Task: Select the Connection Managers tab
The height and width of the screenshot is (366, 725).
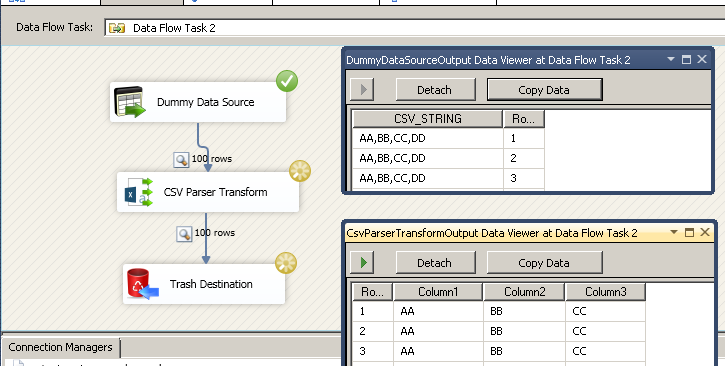Action: coord(61,348)
